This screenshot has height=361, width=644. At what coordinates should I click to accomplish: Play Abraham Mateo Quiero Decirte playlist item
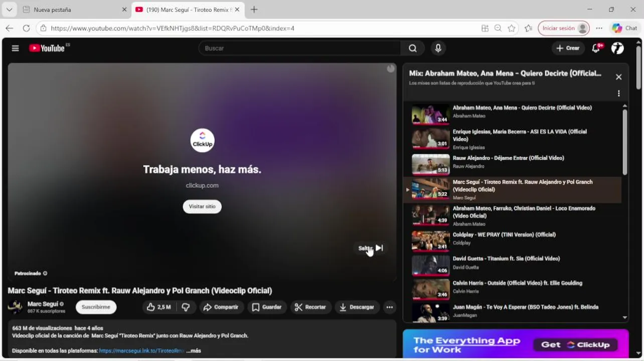click(512, 114)
